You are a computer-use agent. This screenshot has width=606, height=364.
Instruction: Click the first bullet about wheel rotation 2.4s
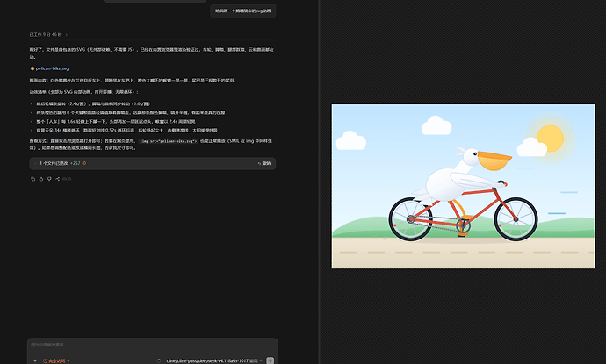pyautogui.click(x=93, y=103)
